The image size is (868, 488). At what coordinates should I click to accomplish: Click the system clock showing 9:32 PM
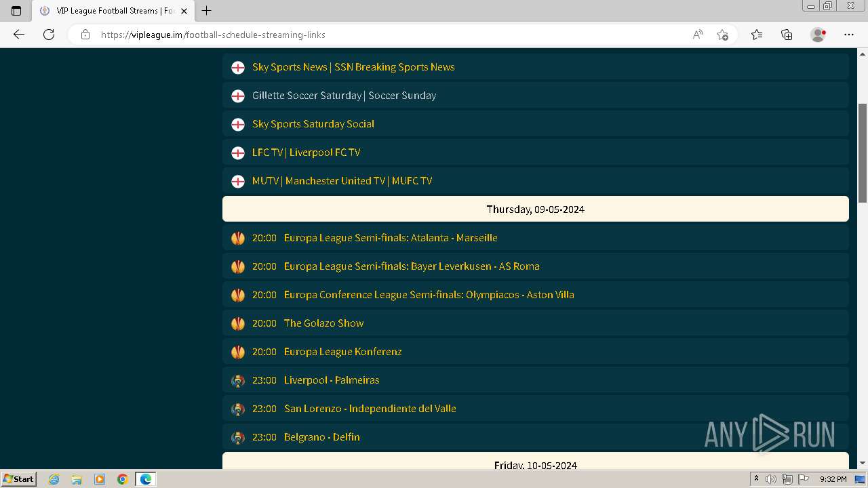(x=833, y=479)
